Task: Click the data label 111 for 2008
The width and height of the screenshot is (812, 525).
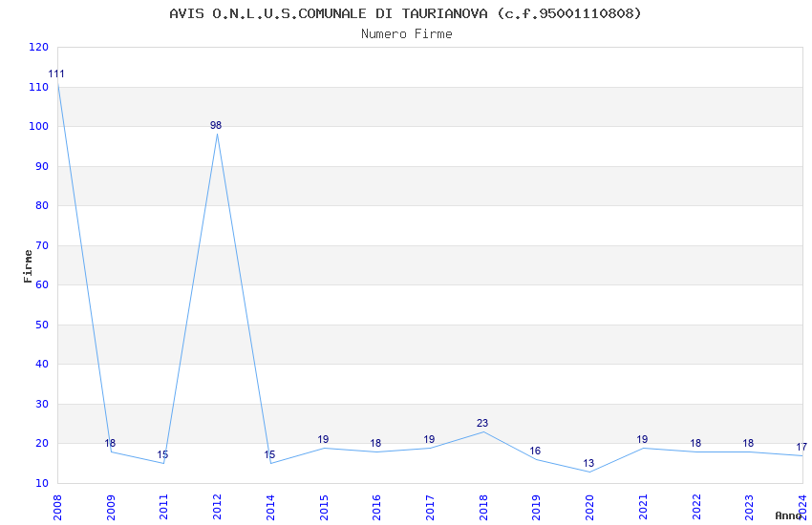Action: (x=56, y=73)
